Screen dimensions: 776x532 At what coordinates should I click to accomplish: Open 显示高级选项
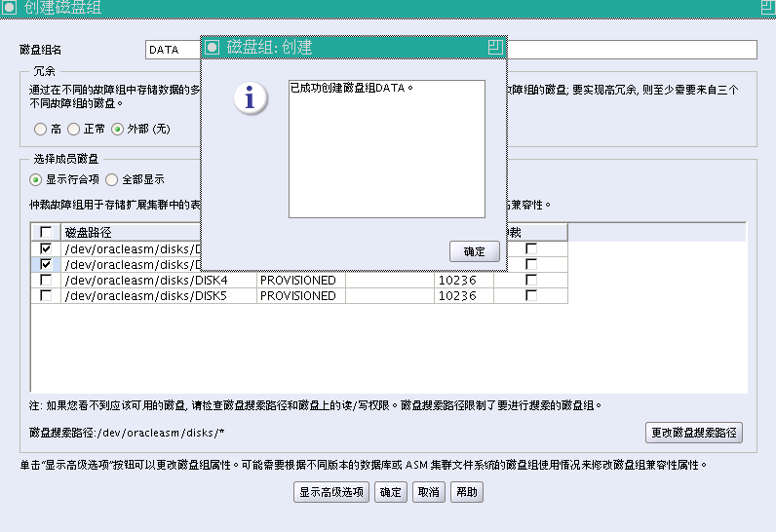331,492
